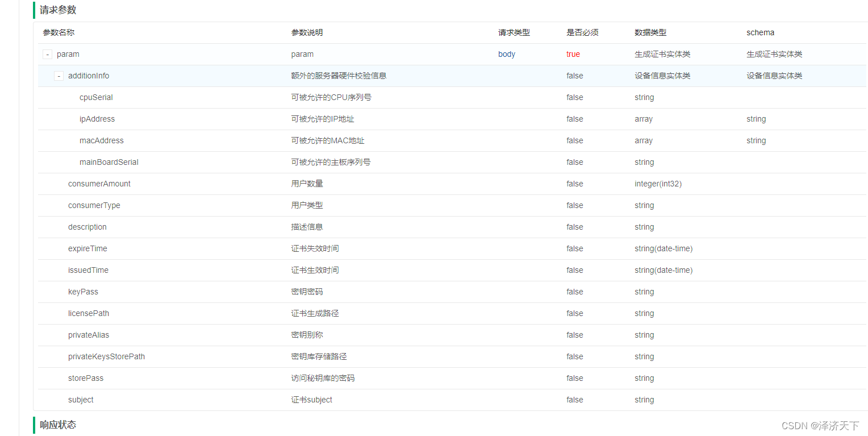868x436 pixels.
Task: Click the 'body' request type cell
Action: 507,55
